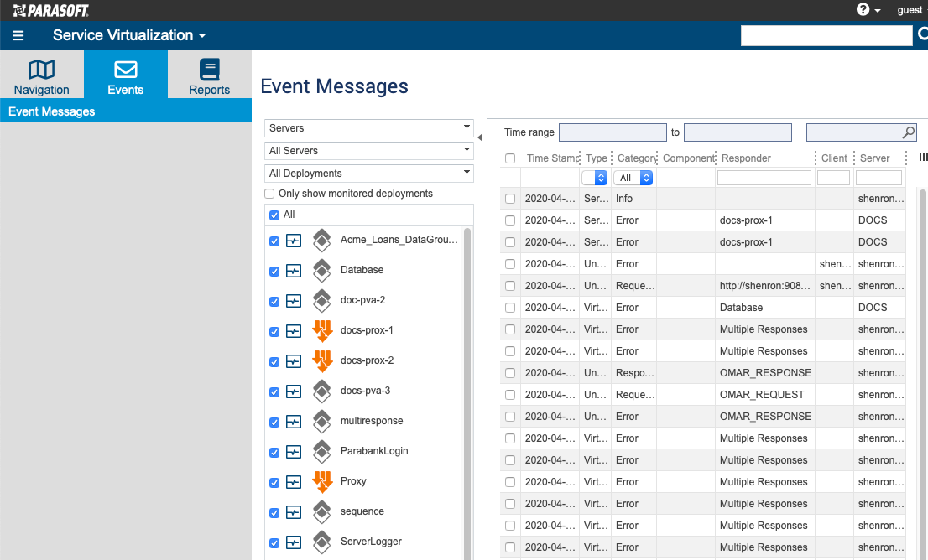The width and height of the screenshot is (928, 560).
Task: Open the hamburger menu icon
Action: pos(18,35)
